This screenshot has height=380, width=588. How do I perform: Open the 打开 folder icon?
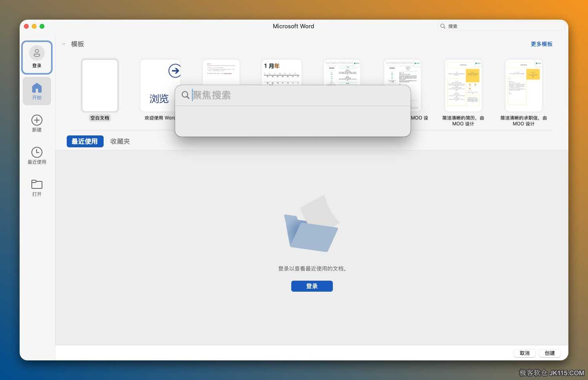(x=37, y=184)
